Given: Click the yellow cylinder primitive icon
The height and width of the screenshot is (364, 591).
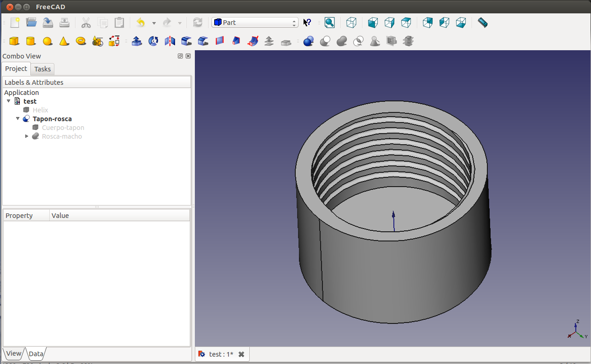Looking at the screenshot, I should 31,41.
